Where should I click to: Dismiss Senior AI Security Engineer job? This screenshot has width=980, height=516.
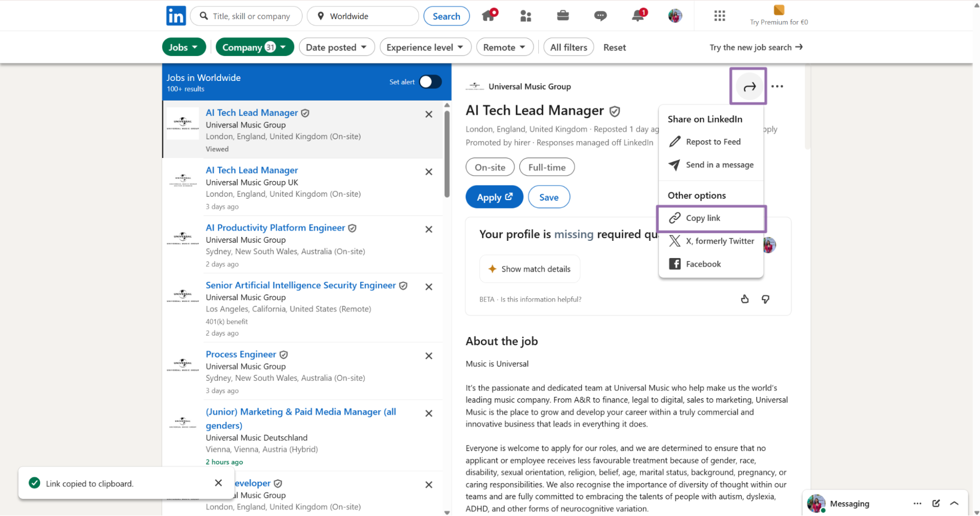click(428, 286)
